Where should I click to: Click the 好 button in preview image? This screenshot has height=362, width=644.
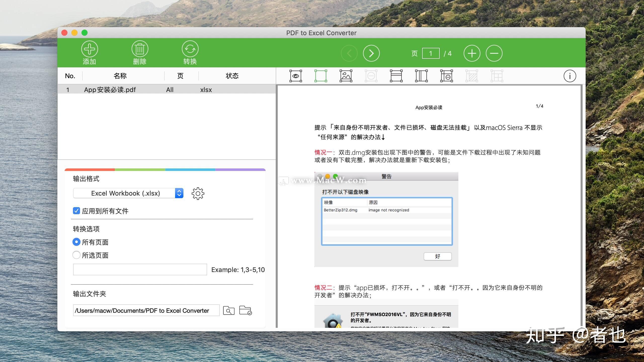tap(438, 256)
